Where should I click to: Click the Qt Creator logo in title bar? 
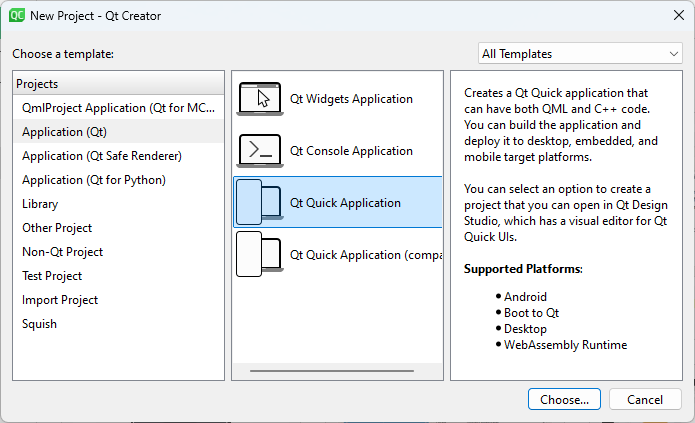[17, 16]
